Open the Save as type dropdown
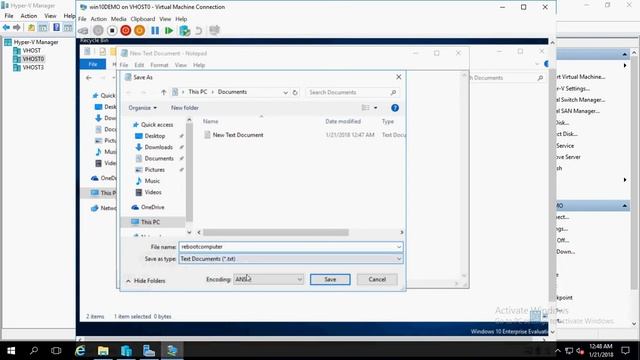640x360 pixels. [x=398, y=259]
